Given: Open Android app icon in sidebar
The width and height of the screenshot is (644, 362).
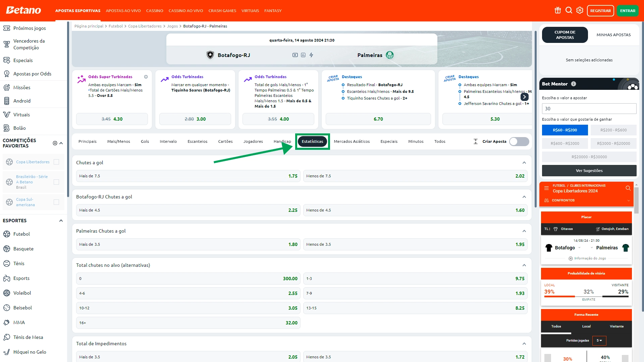Looking at the screenshot, I should [7, 101].
